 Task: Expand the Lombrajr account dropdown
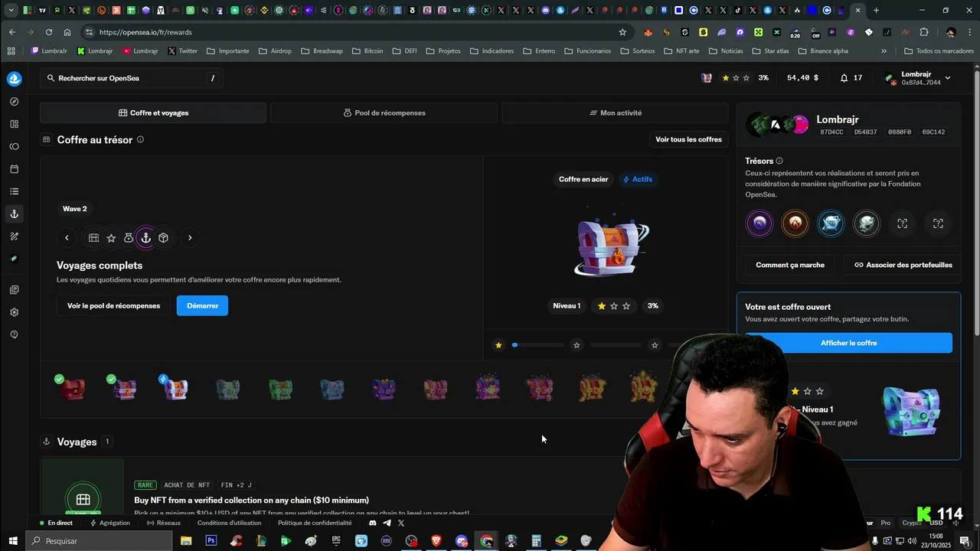[x=948, y=78]
